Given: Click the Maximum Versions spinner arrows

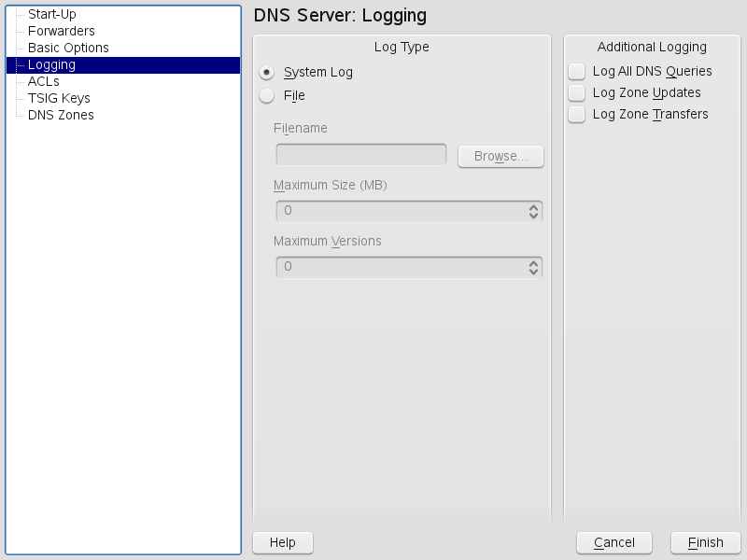Looking at the screenshot, I should tap(533, 267).
